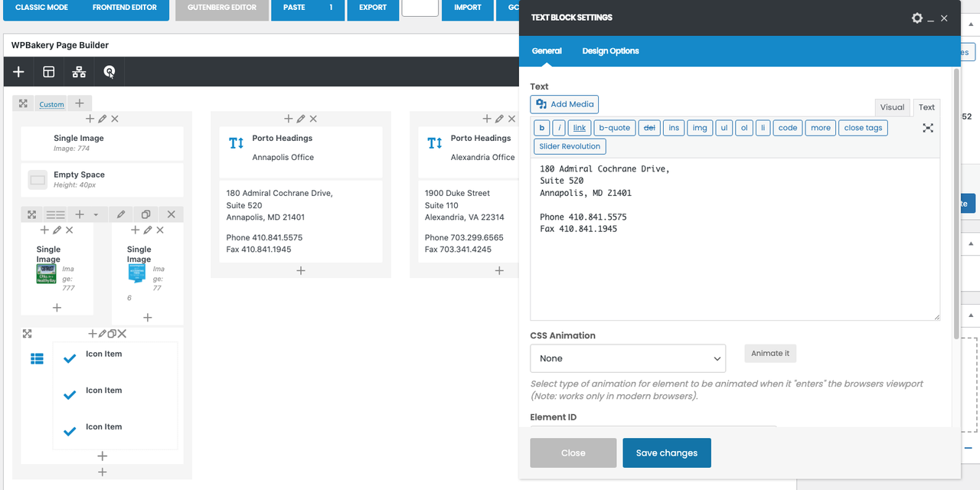The width and height of the screenshot is (980, 490).
Task: Insert bold tag with the b button
Action: tap(542, 128)
